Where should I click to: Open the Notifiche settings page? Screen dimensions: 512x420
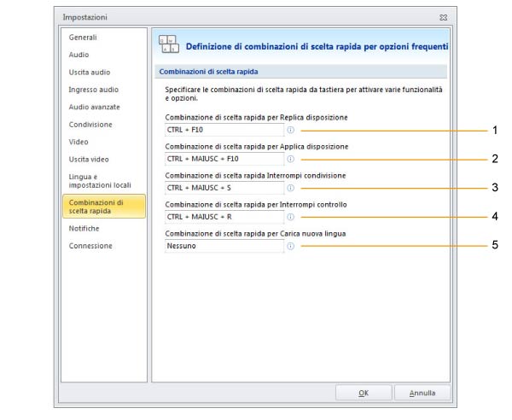pos(84,228)
